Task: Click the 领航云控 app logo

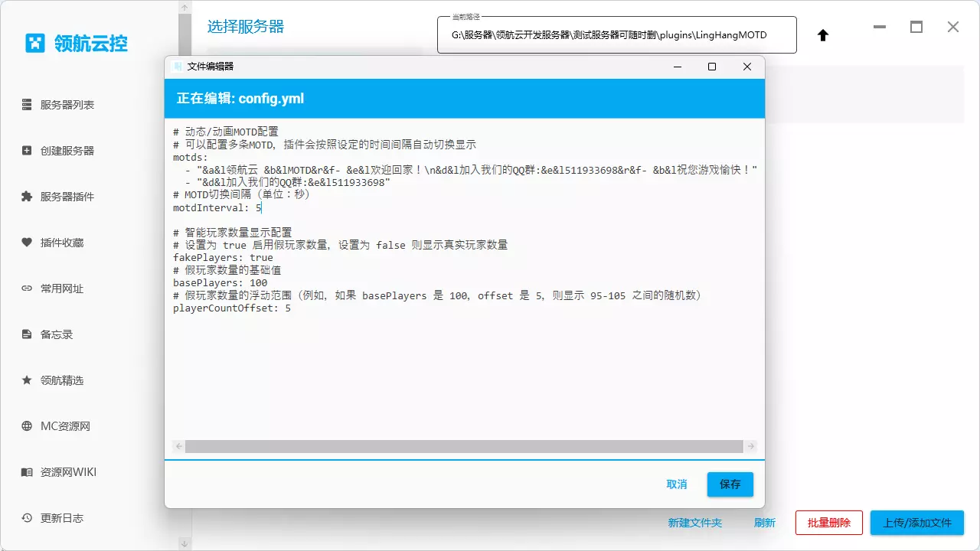Action: 35,43
